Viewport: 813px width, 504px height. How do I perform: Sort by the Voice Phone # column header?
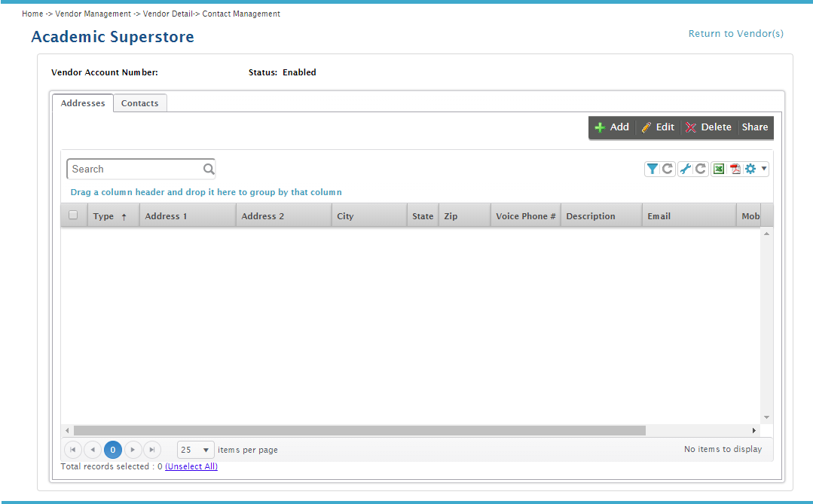point(526,216)
